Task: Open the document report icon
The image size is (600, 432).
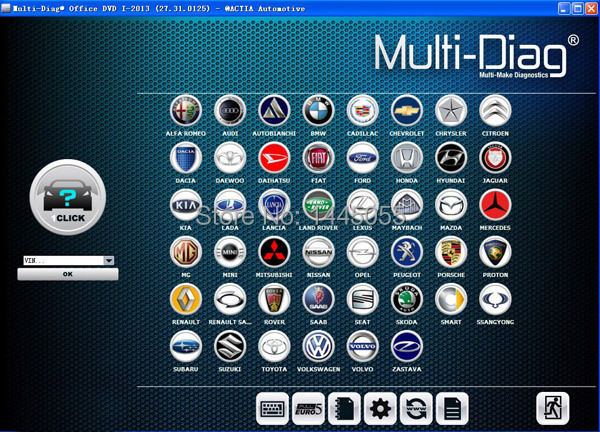Action: pos(451,407)
